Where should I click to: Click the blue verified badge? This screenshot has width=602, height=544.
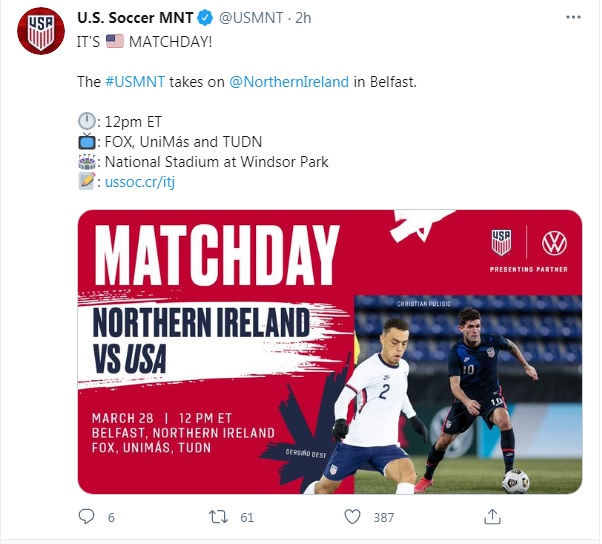[202, 18]
